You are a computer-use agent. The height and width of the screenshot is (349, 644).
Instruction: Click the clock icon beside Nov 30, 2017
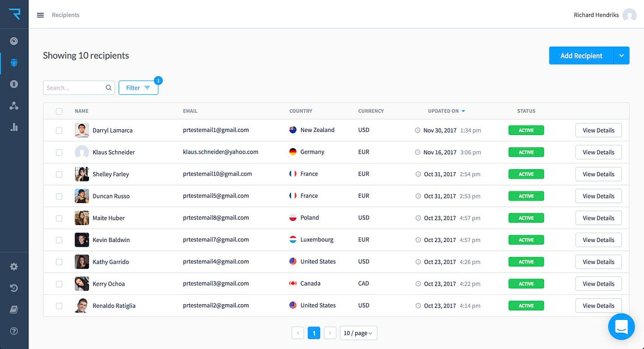418,130
